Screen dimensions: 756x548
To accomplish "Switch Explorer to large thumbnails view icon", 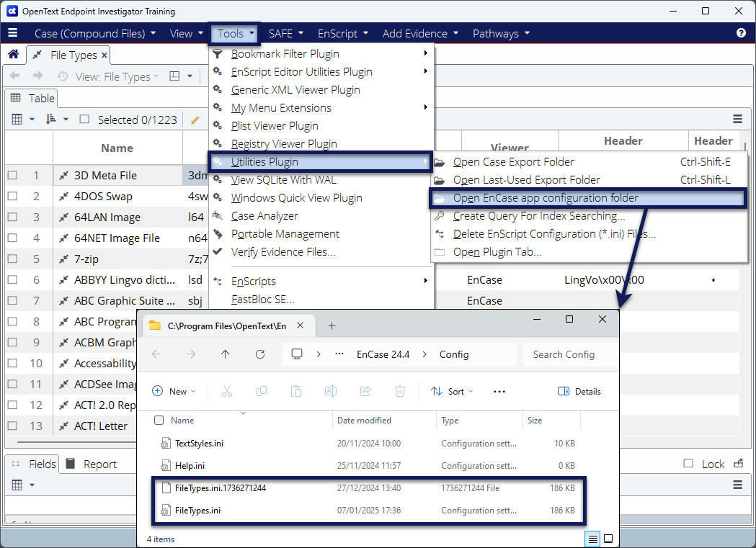I will (608, 539).
